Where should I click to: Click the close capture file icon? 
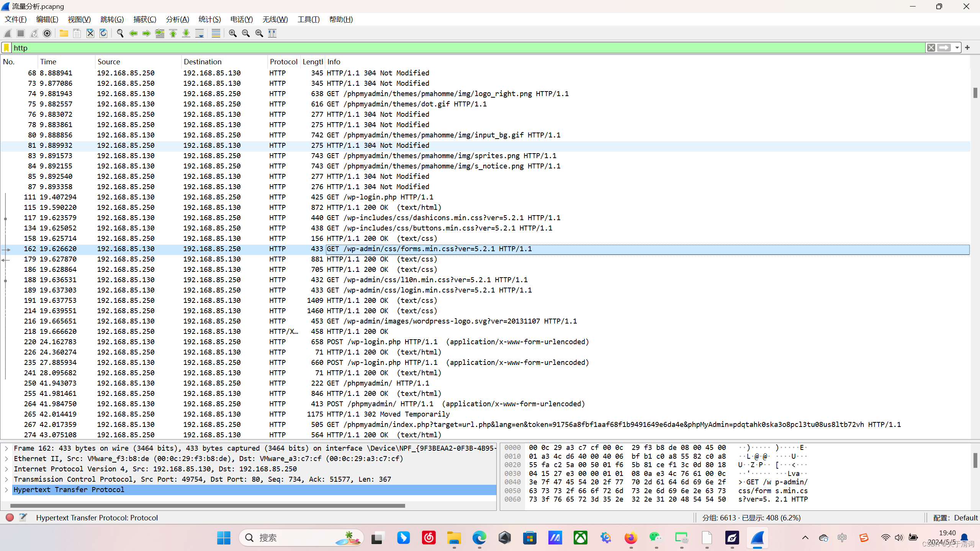(90, 33)
